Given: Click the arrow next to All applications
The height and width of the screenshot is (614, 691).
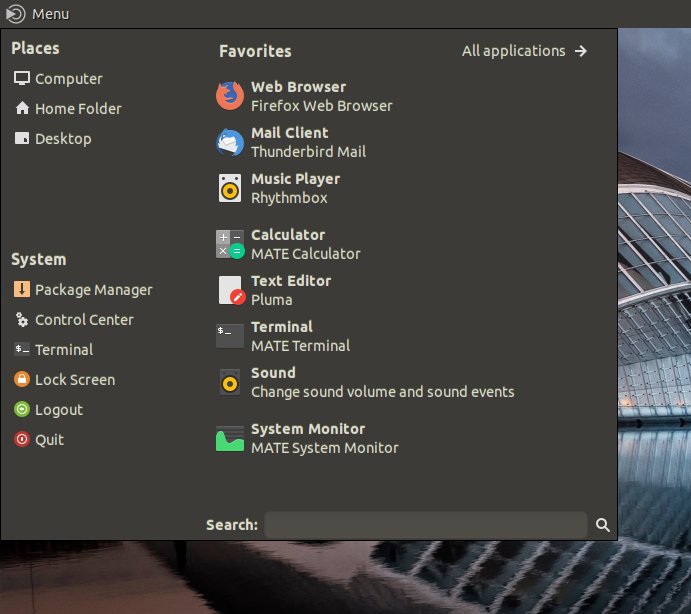Looking at the screenshot, I should click(x=581, y=51).
